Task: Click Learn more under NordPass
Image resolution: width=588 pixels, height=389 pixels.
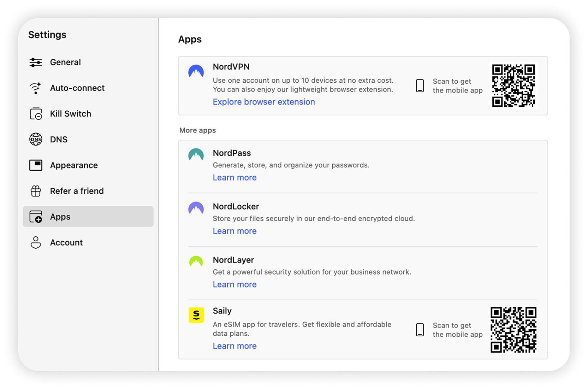Action: (234, 177)
